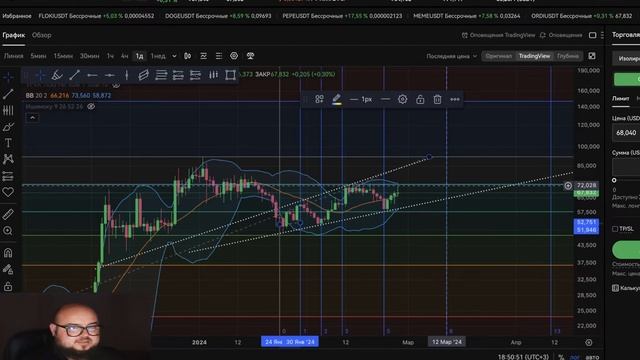640x360 pixels.
Task: Select the 1д timeframe
Action: pos(140,56)
